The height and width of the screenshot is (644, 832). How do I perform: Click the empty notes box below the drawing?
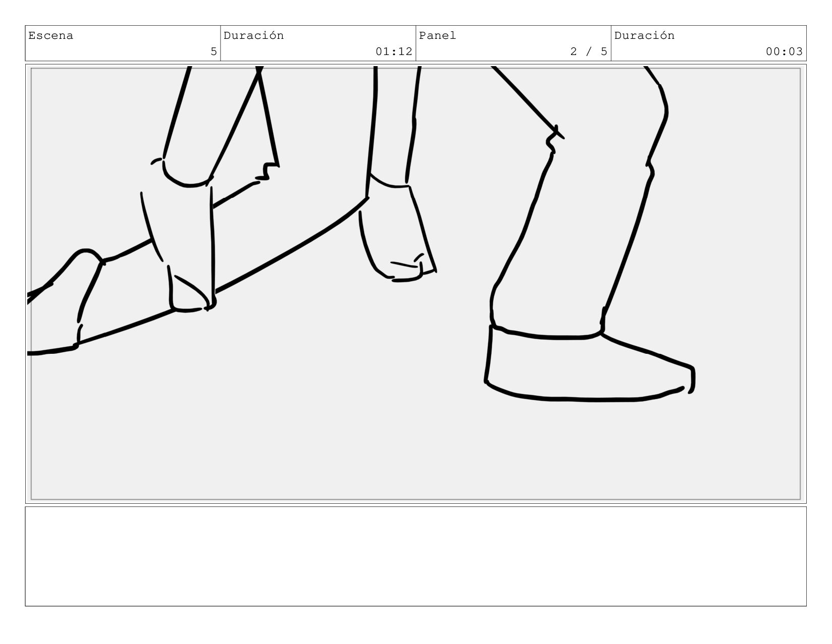pyautogui.click(x=415, y=556)
